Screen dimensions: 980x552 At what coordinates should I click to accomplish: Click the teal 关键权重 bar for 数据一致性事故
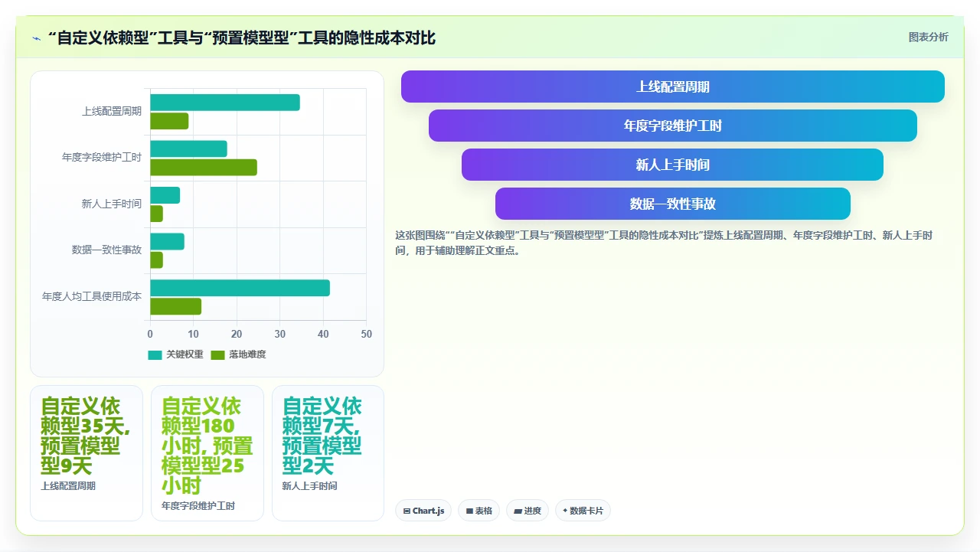click(x=167, y=241)
